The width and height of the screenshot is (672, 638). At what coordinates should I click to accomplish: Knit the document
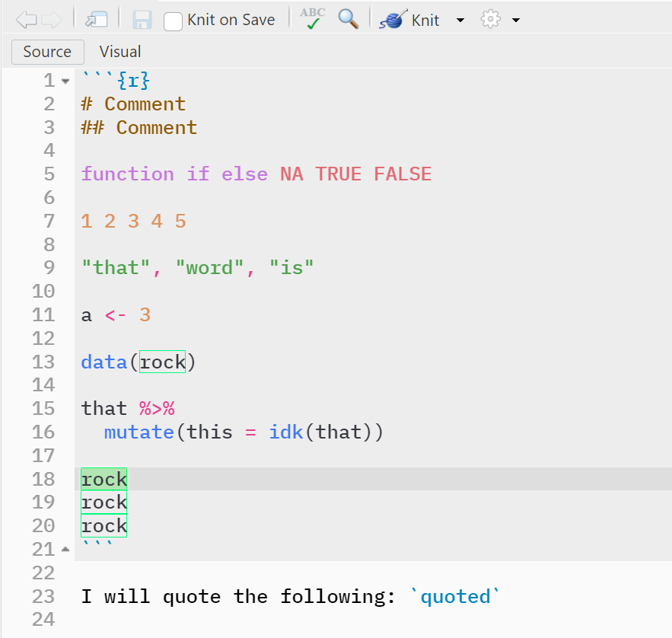click(x=409, y=20)
